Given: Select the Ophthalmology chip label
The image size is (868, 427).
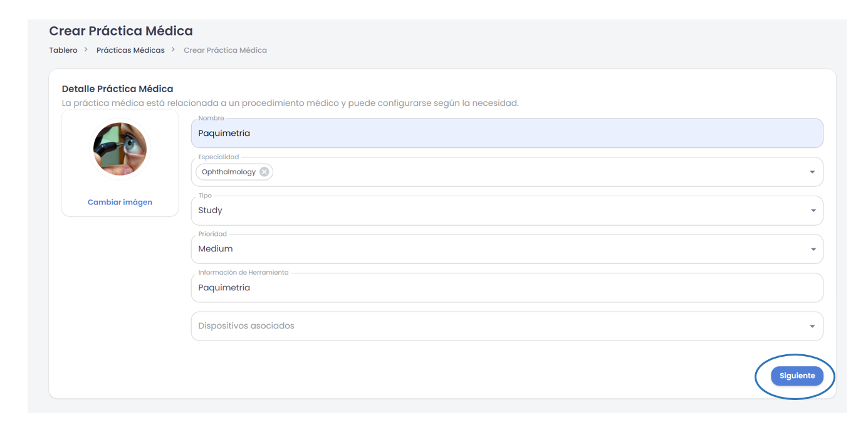Looking at the screenshot, I should coord(229,172).
